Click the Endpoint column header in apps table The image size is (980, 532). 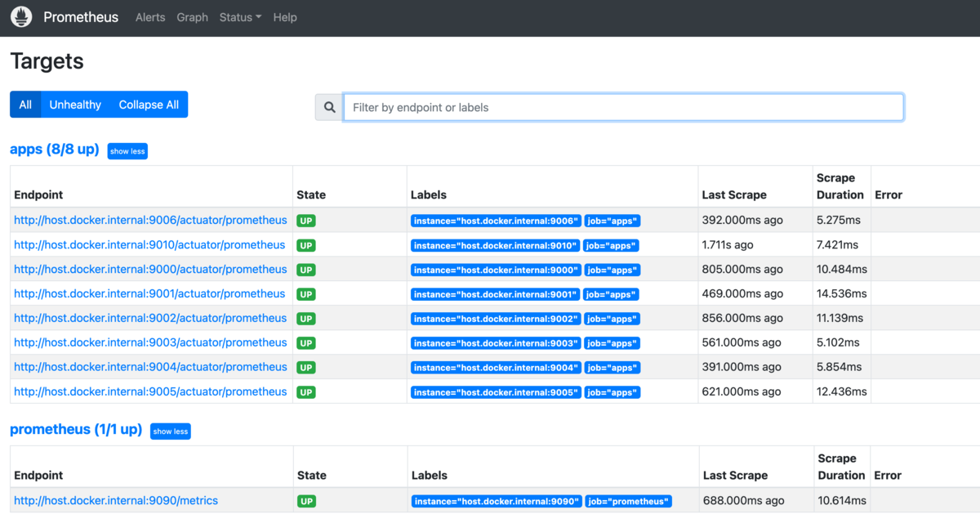point(38,194)
